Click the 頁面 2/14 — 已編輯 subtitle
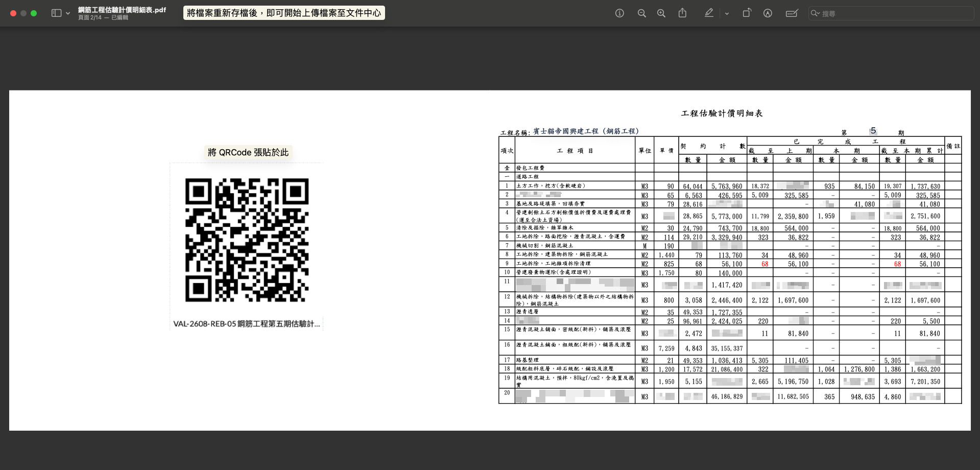The height and width of the screenshot is (470, 980). [103, 17]
